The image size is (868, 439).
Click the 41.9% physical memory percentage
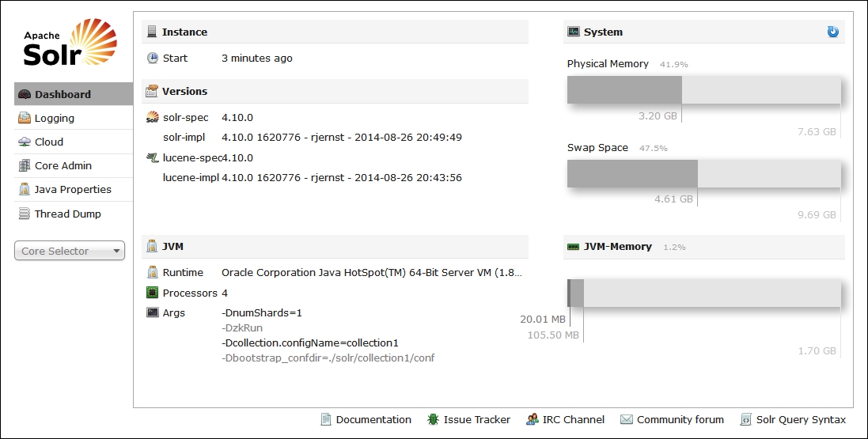point(673,64)
